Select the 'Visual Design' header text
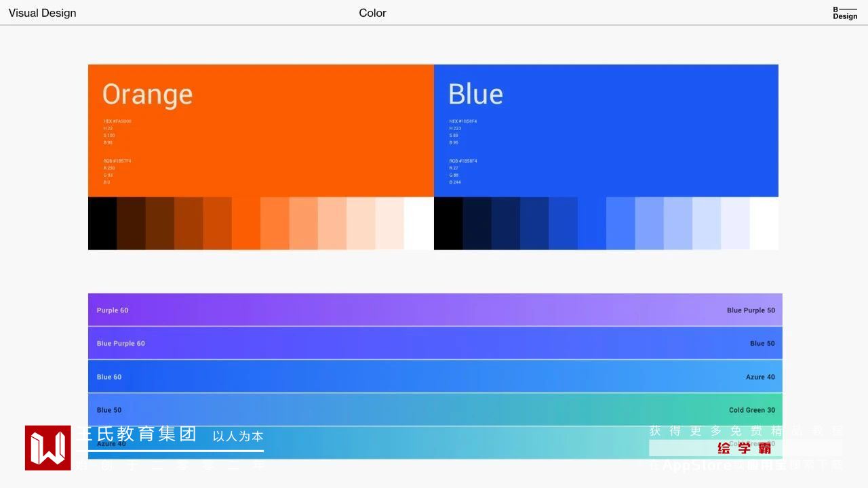 tap(42, 13)
